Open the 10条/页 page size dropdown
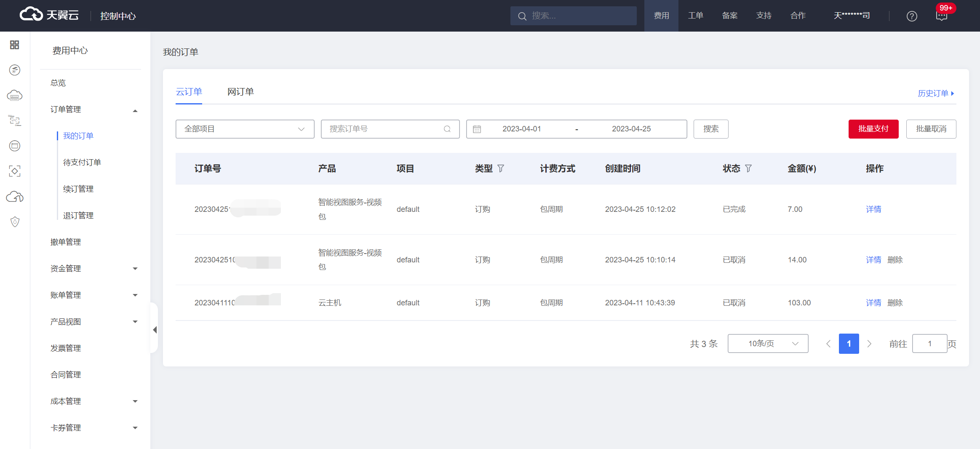This screenshot has width=980, height=449. coord(768,344)
